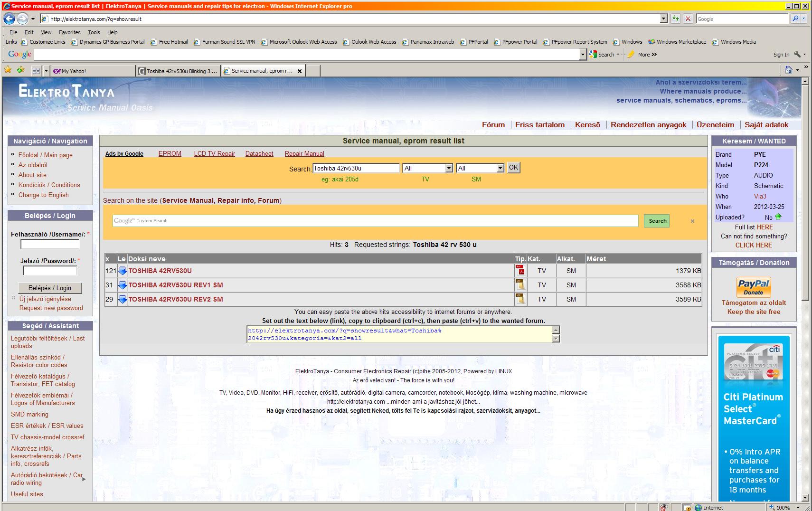Go back with the browser Back arrow
Screen dimensions: 812x511
point(9,19)
